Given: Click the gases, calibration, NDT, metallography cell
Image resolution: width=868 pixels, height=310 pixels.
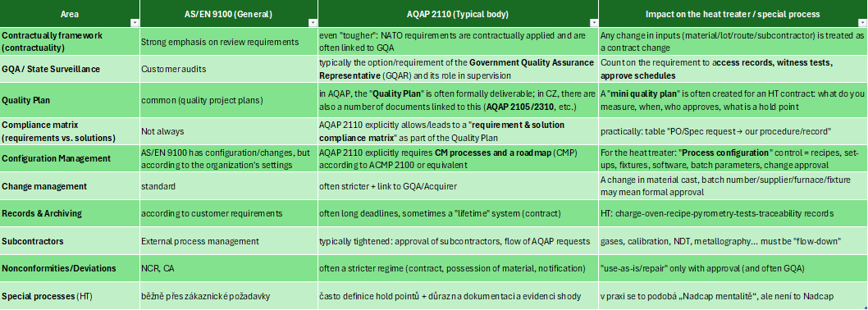Looking at the screenshot, I should click(733, 241).
